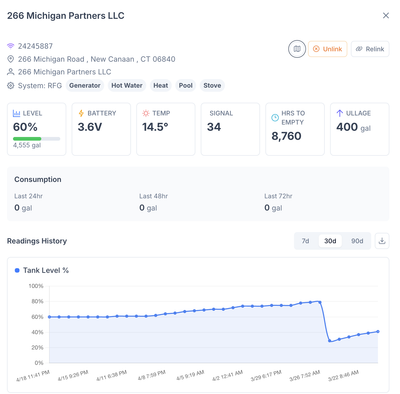Select the Stove tag

tap(212, 86)
